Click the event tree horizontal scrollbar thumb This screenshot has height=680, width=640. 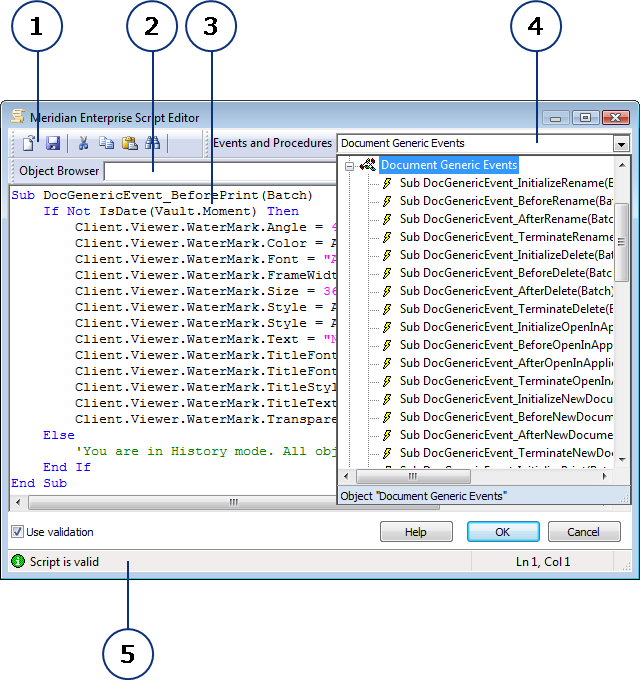[413, 477]
